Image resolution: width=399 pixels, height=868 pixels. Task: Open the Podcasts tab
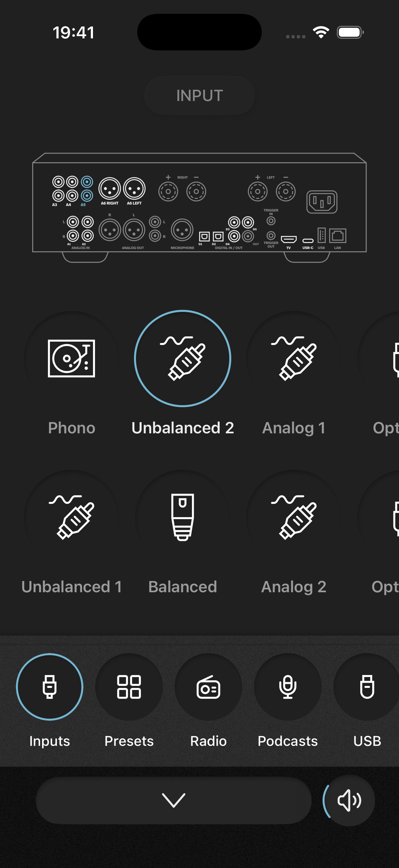[x=288, y=687]
